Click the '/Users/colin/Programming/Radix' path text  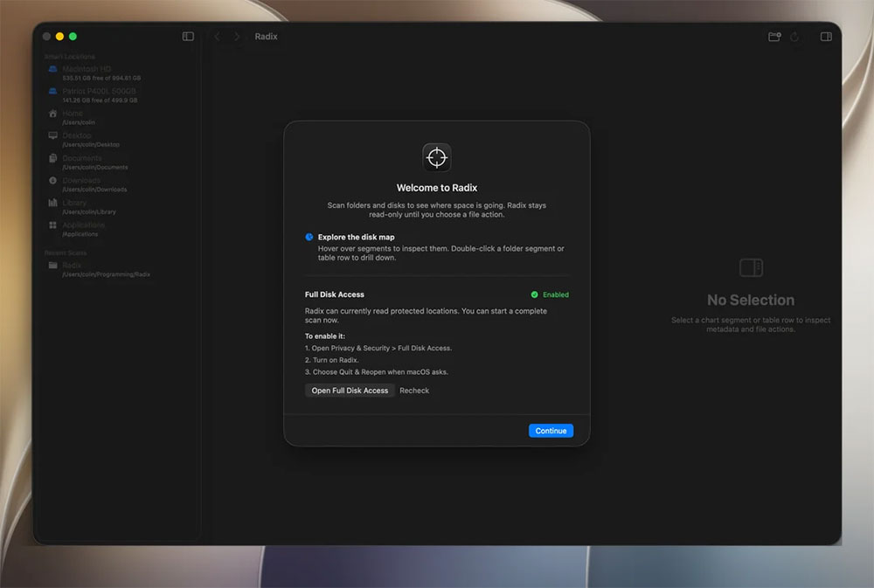click(x=106, y=274)
